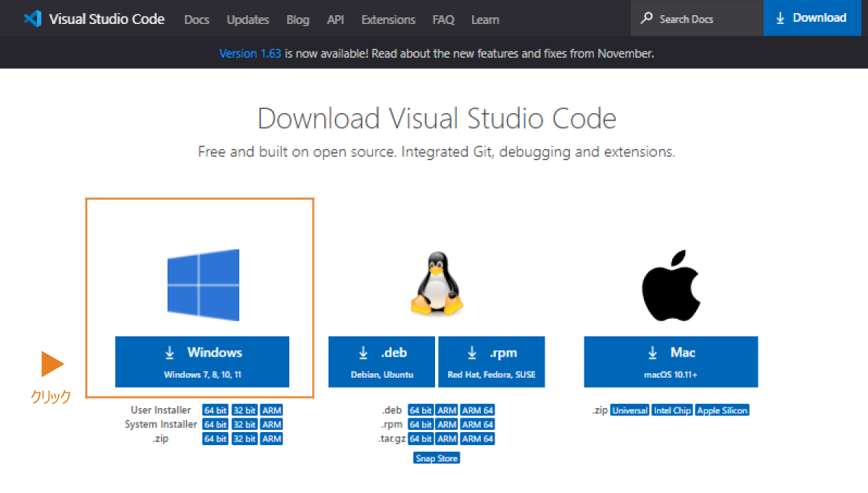Select ARM for Windows System Installer
Viewport: 868px width, 493px height.
(x=272, y=424)
